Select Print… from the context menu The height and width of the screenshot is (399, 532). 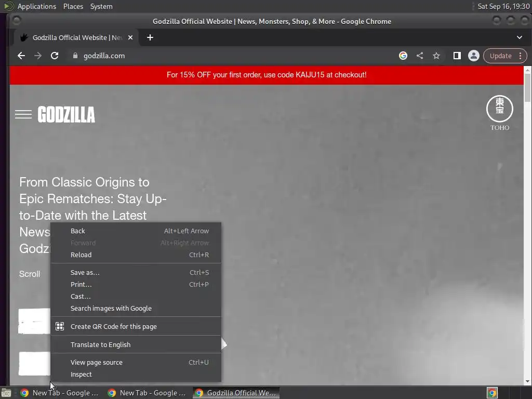pos(136,284)
